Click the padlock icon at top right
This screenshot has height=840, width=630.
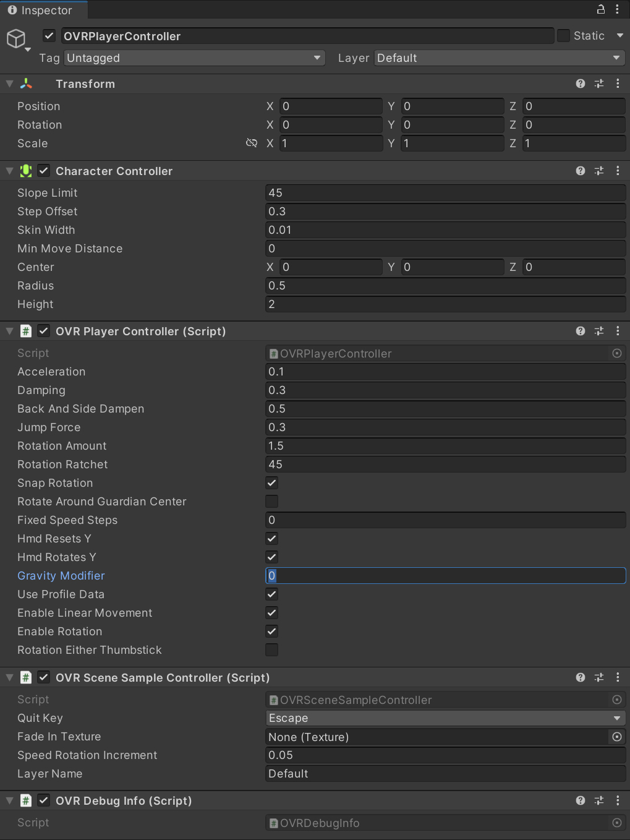coord(600,9)
